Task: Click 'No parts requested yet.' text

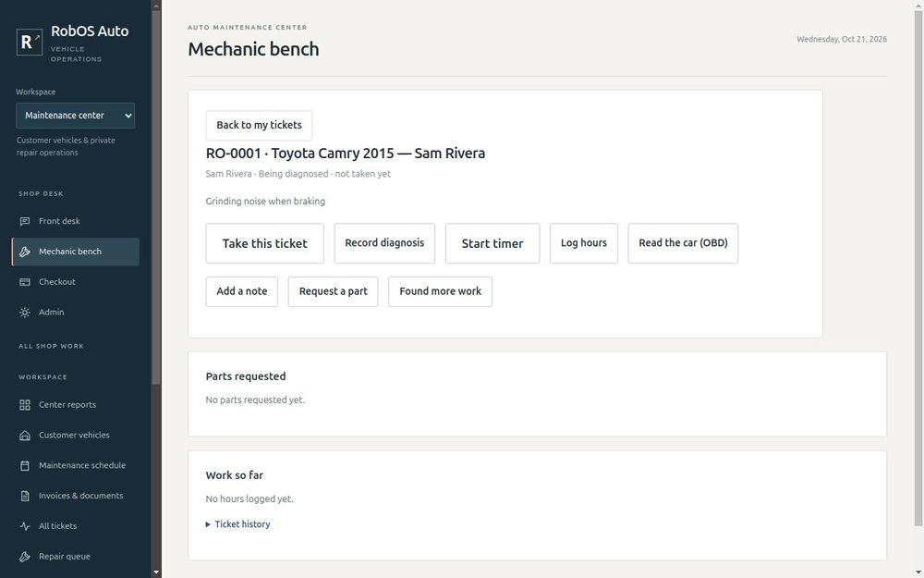Action: 255,400
